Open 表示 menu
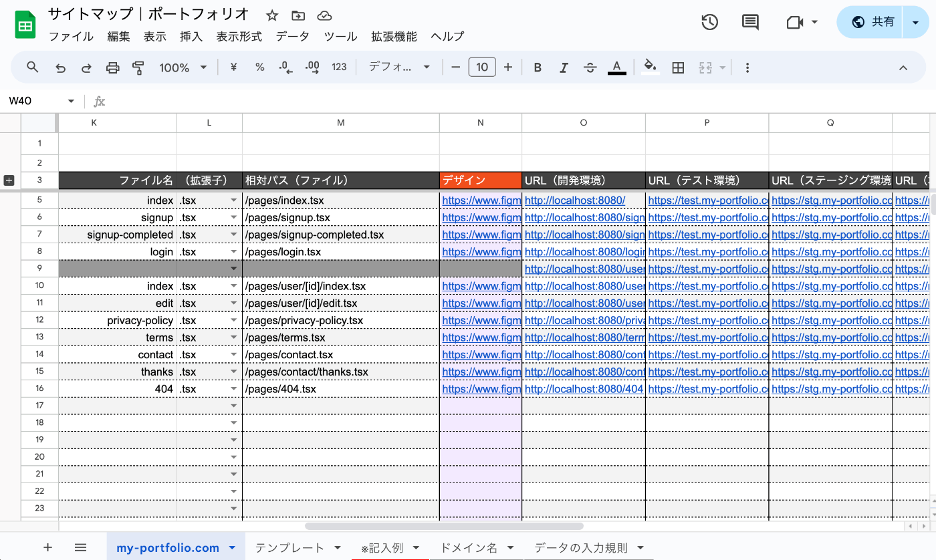 [155, 37]
